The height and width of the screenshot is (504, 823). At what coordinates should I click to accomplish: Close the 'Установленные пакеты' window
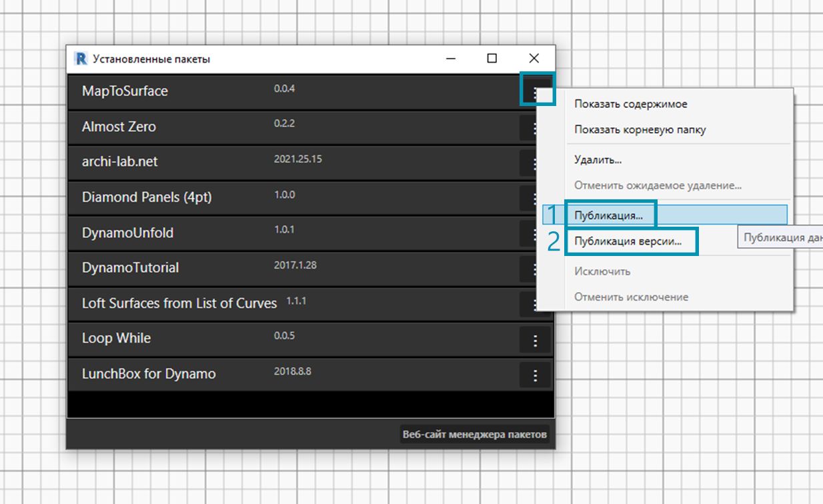click(x=534, y=59)
